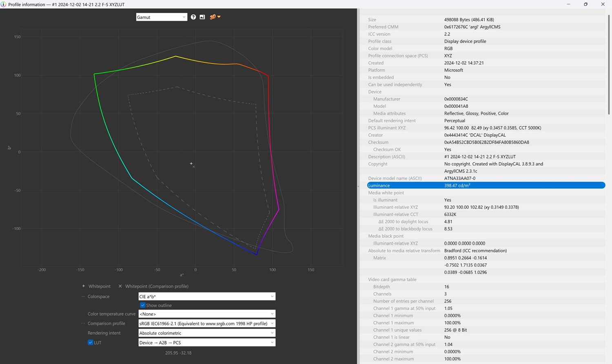
Task: Click the Profile information app icon in title bar
Action: 4,4
